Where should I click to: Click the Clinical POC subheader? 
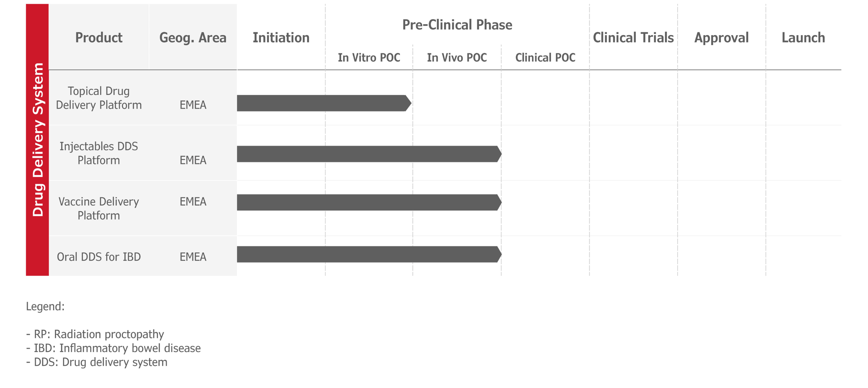coord(545,58)
